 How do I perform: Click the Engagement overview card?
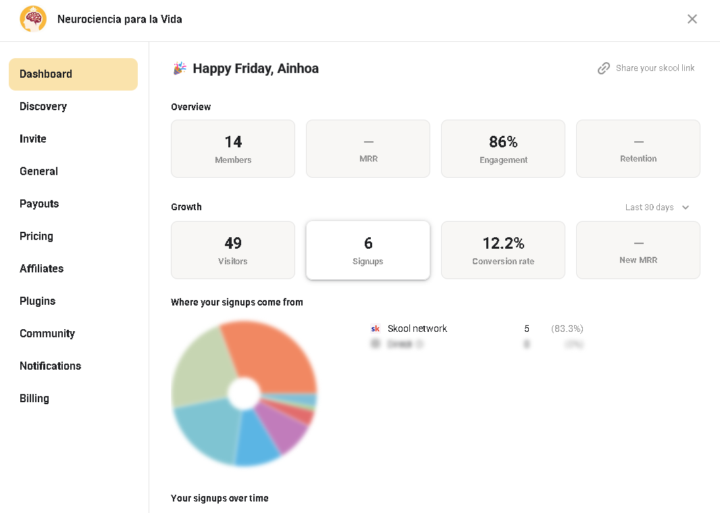tap(503, 149)
